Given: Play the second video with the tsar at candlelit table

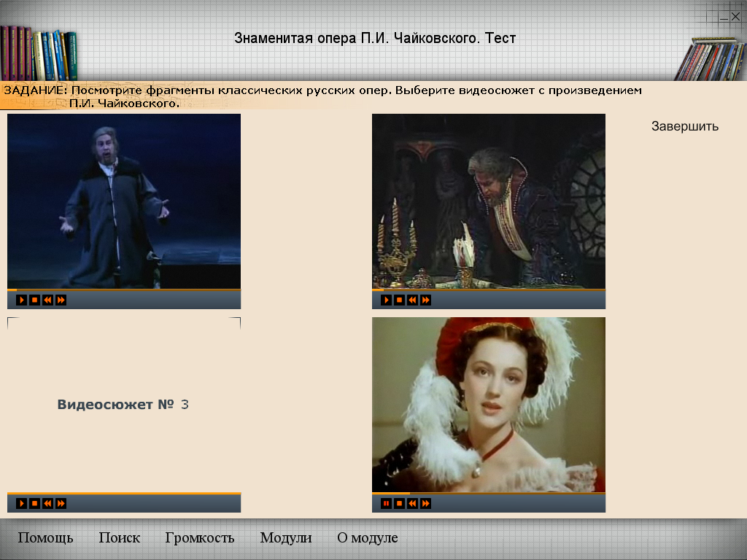Looking at the screenshot, I should (387, 300).
